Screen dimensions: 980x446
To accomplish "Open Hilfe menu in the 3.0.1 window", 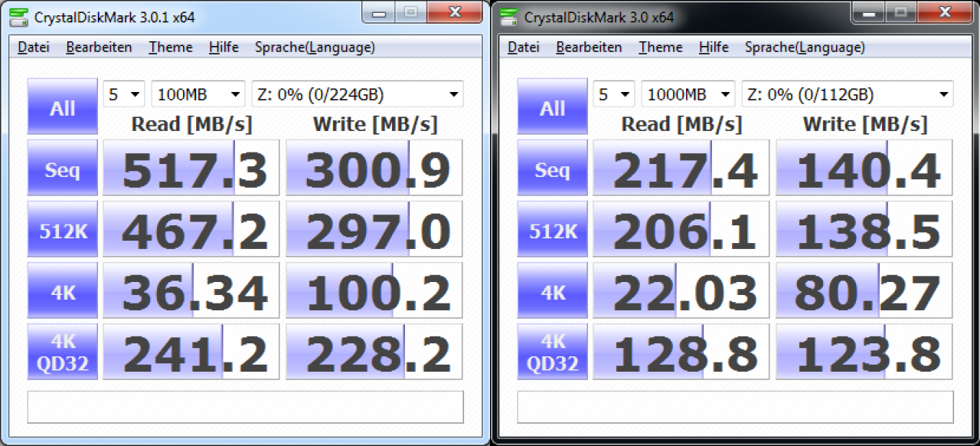I will 224,48.
